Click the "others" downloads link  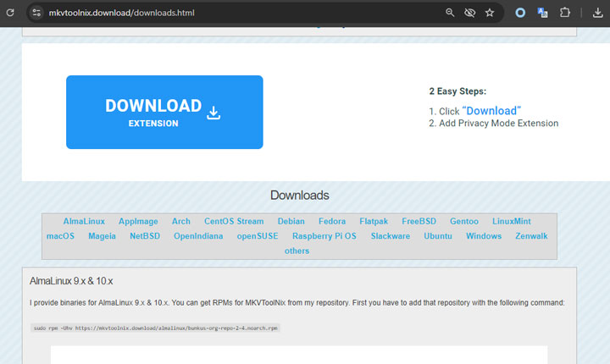(x=297, y=251)
